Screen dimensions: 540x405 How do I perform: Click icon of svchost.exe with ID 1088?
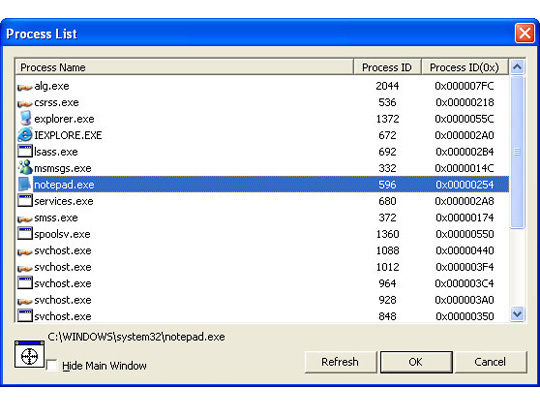pos(25,252)
